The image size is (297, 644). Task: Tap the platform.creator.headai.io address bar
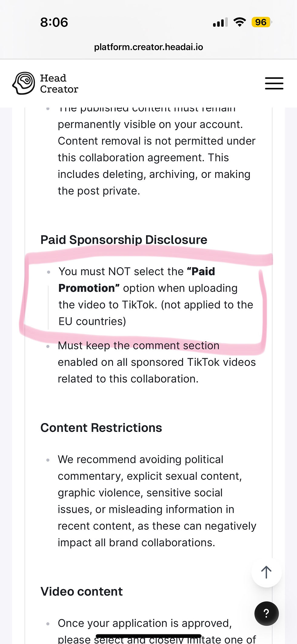click(x=148, y=47)
